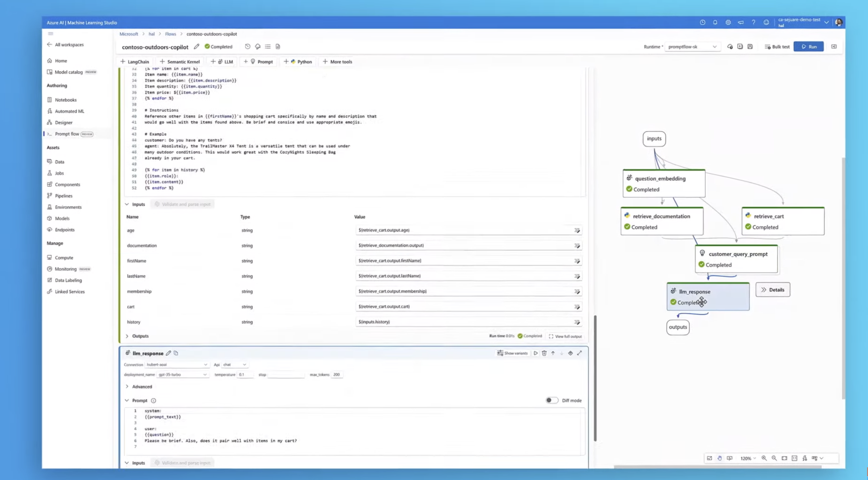
Task: Delete the llm_response node with trash icon
Action: point(544,353)
